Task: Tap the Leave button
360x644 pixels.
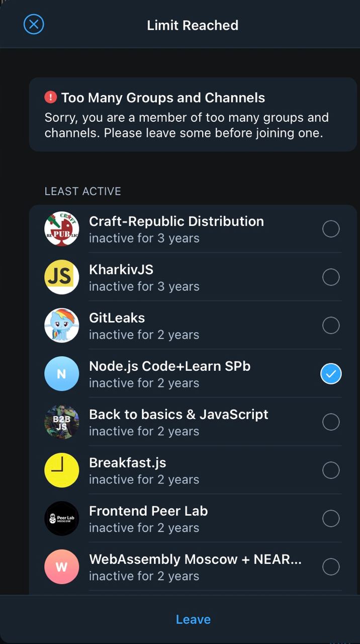Action: 193,619
